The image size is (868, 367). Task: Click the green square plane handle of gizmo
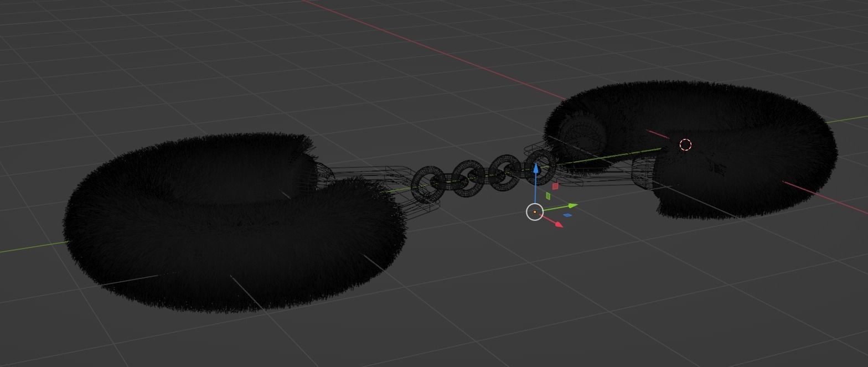click(548, 195)
